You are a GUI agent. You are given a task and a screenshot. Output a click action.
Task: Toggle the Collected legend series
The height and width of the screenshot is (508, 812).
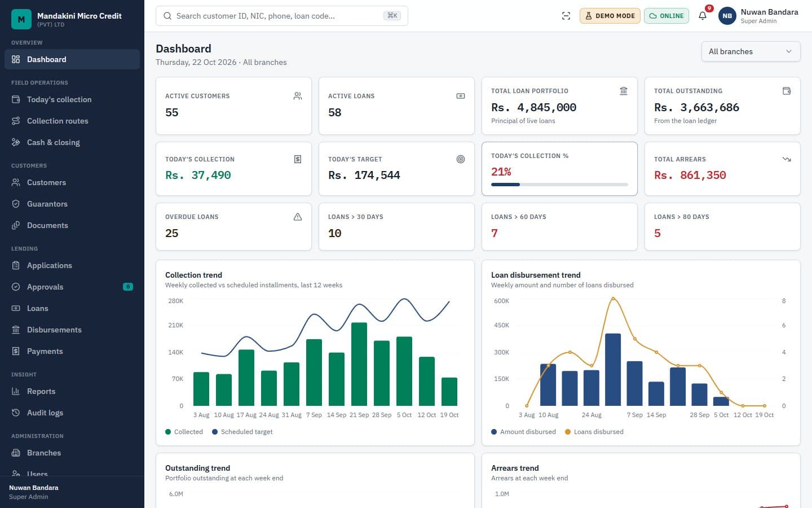[184, 432]
